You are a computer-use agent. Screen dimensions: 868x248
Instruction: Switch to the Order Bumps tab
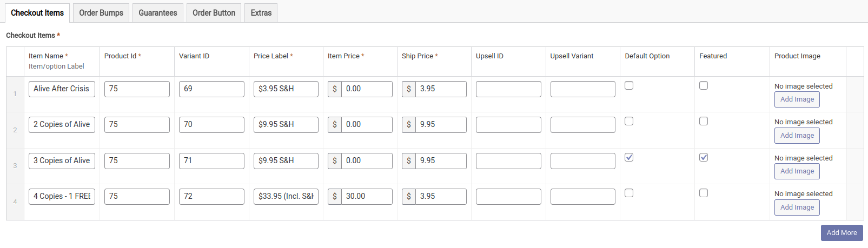pos(101,13)
